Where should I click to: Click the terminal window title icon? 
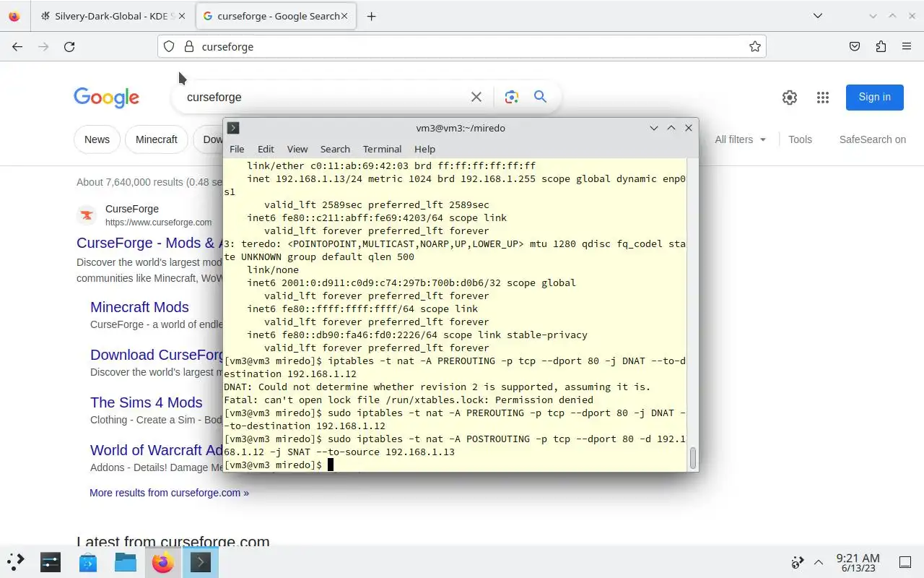click(233, 128)
